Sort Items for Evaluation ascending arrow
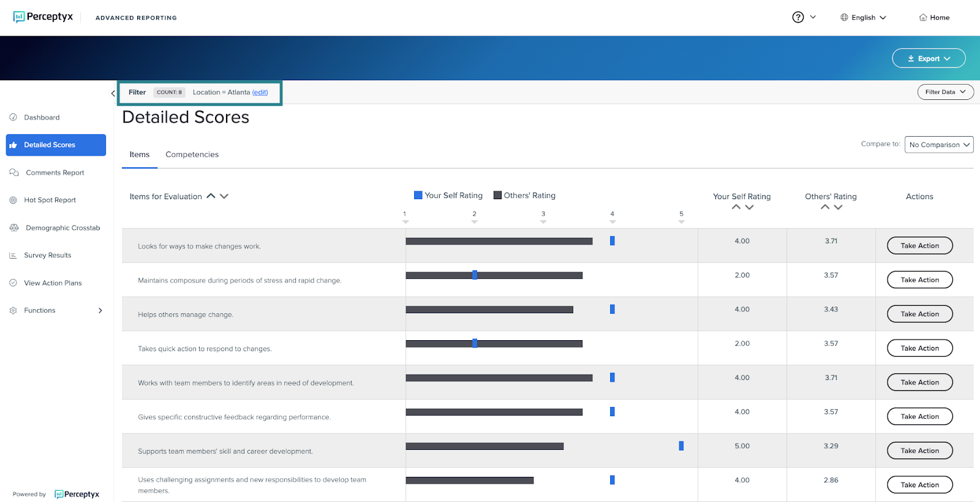The image size is (980, 502). [211, 196]
